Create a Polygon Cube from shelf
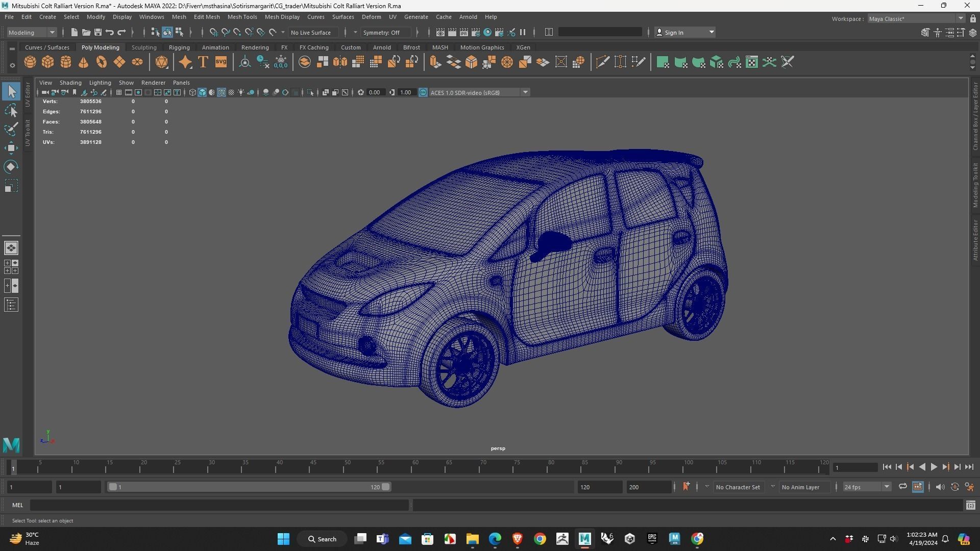Image resolution: width=980 pixels, height=551 pixels. pyautogui.click(x=48, y=62)
